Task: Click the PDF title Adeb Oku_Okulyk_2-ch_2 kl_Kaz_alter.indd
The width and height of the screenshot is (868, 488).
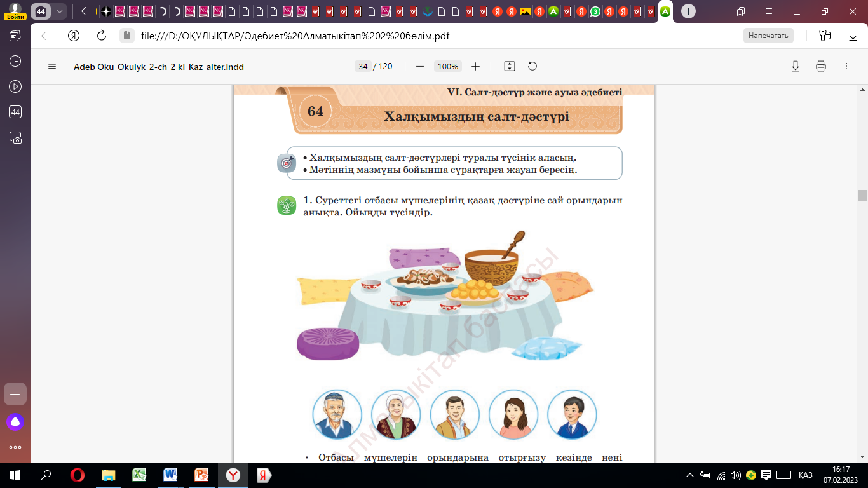Action: tap(159, 67)
